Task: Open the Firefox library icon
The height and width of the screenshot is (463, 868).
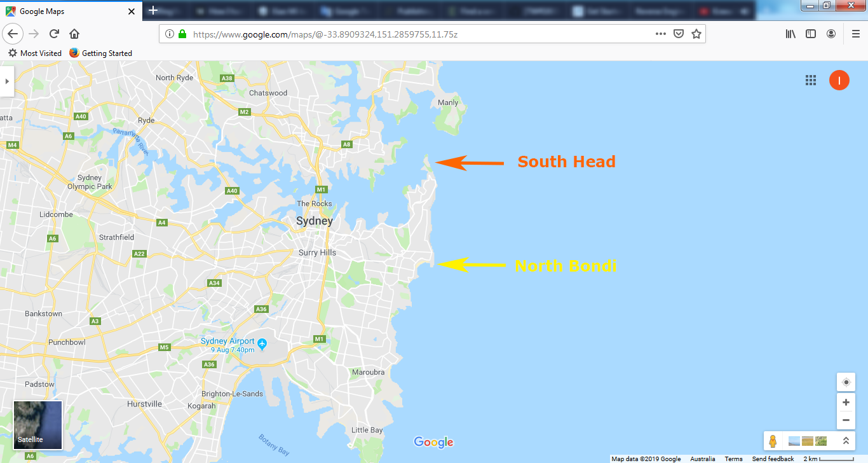Action: [790, 34]
